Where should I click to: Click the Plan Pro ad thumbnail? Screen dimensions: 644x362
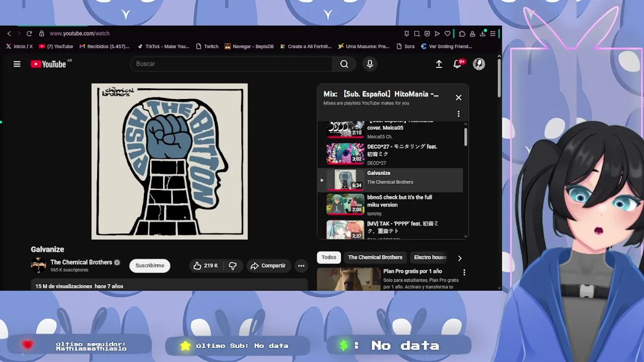click(348, 279)
